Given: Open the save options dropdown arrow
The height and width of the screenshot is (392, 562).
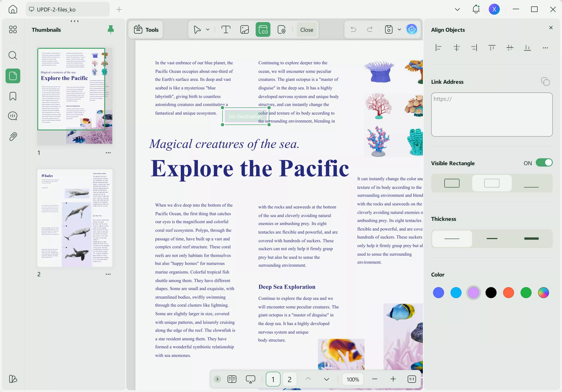Looking at the screenshot, I should 399,30.
